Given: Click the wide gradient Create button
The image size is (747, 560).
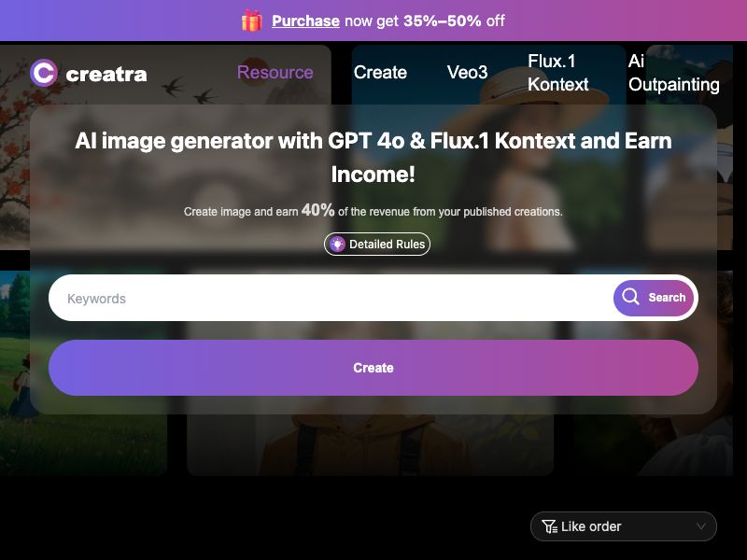Looking at the screenshot, I should [373, 368].
